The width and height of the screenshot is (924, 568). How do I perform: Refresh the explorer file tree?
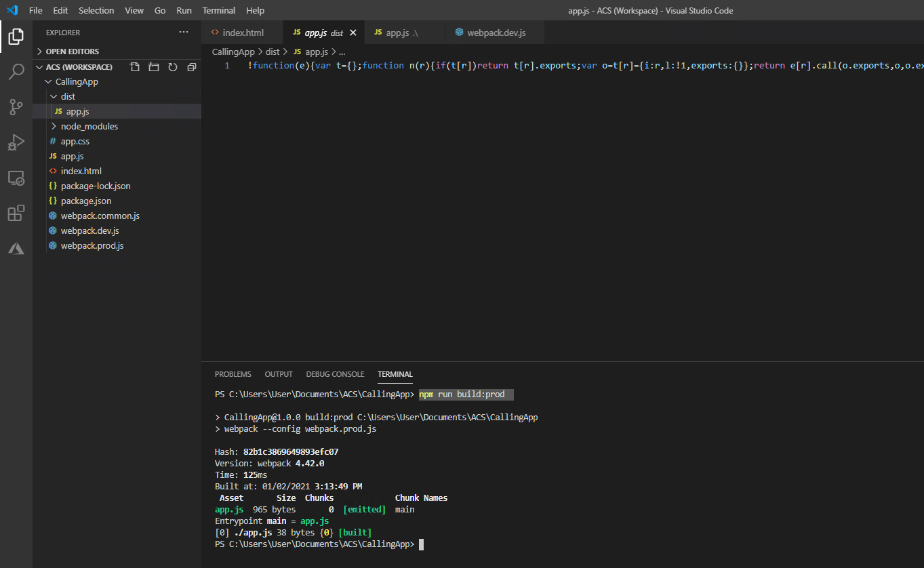point(173,67)
